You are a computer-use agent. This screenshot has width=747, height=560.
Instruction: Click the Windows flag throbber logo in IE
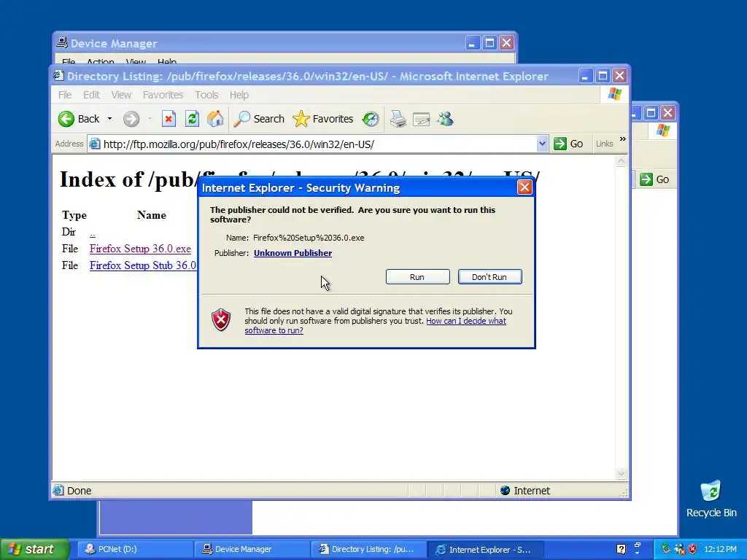click(x=614, y=94)
